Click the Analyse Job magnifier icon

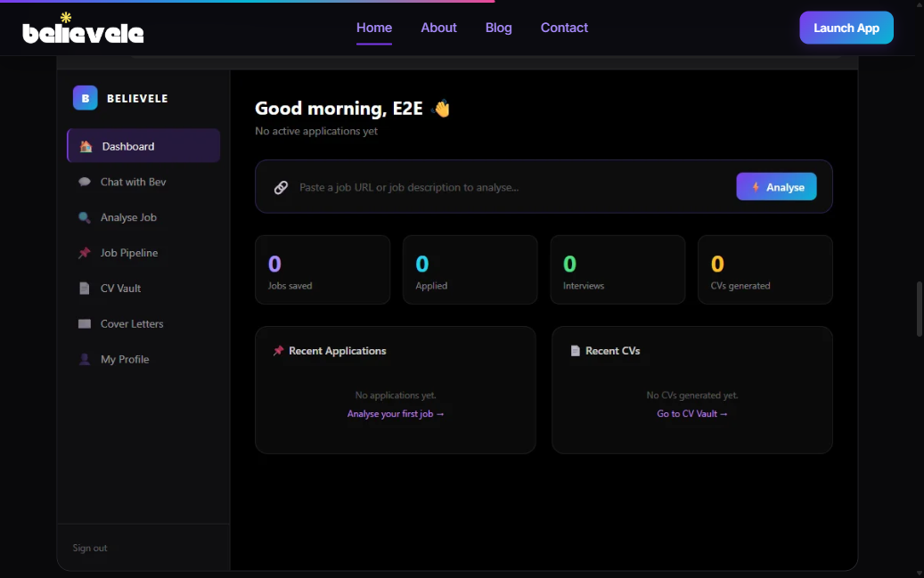coord(82,217)
